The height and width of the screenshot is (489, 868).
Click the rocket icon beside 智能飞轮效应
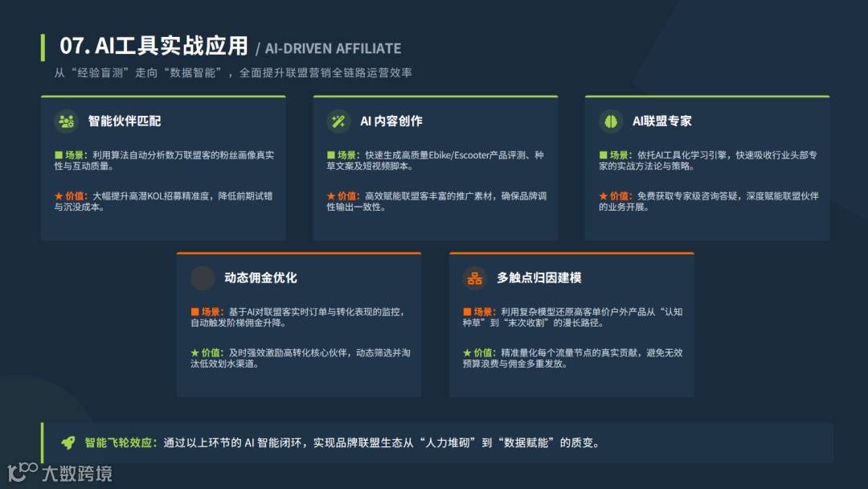68,442
